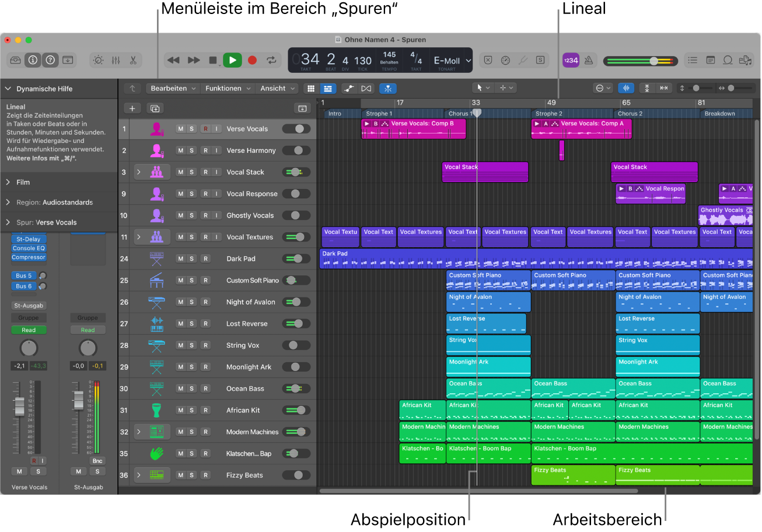This screenshot has height=532, width=762.
Task: Open the Library via the tray icon
Action: tap(15, 60)
